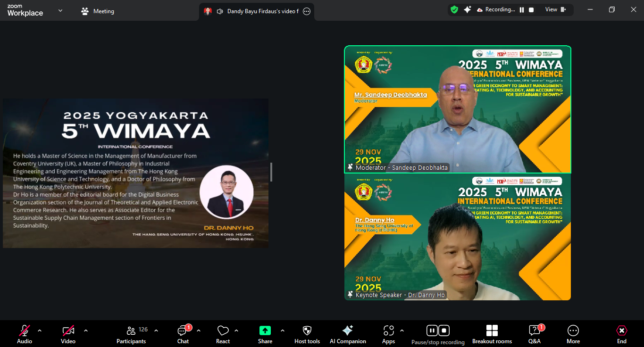The image size is (644, 347).
Task: Open Breakout rooms
Action: pos(492,334)
